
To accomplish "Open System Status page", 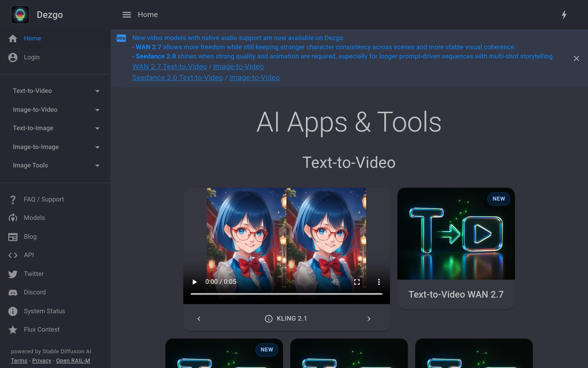I will pyautogui.click(x=55, y=311).
